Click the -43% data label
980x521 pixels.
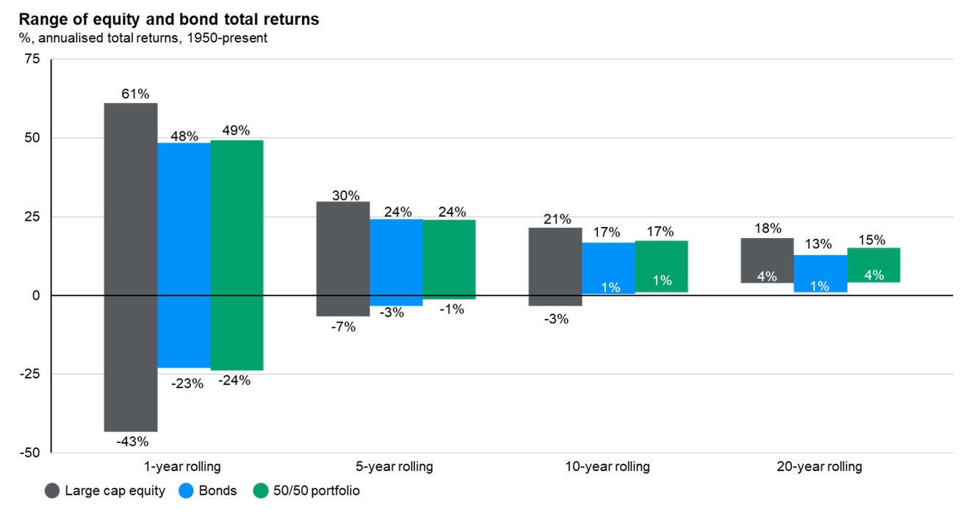click(132, 442)
